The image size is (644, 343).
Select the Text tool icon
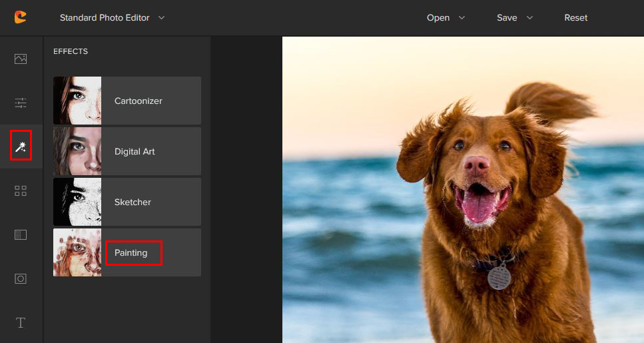coord(21,323)
